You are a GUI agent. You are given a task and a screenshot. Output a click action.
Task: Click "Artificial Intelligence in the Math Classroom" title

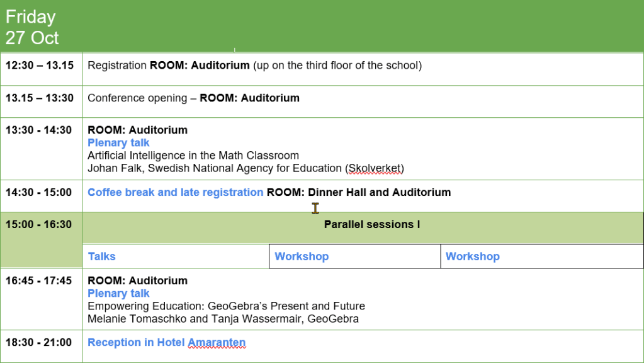[193, 156]
